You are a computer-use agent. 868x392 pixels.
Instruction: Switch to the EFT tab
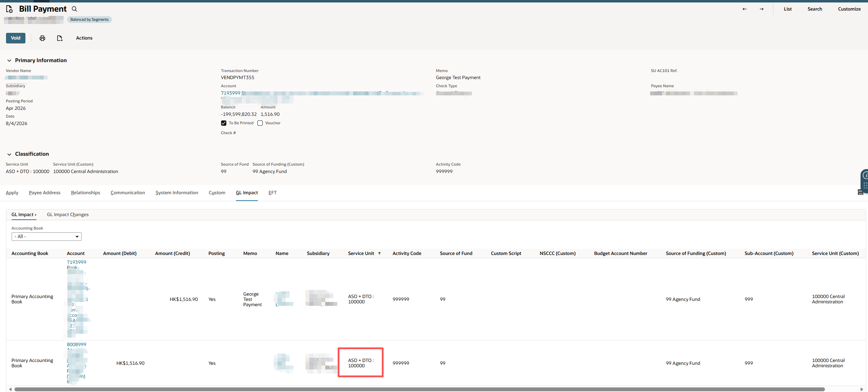click(x=272, y=192)
